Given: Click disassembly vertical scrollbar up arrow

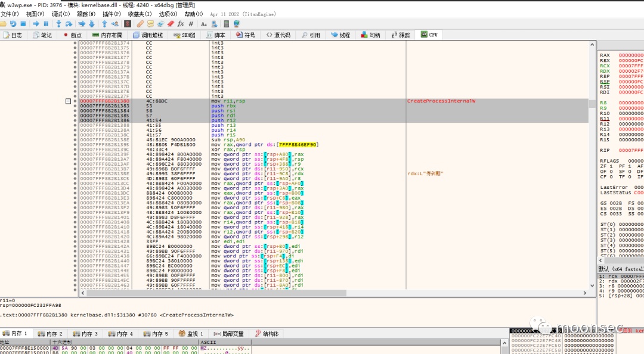Looking at the screenshot, I should coord(592,44).
